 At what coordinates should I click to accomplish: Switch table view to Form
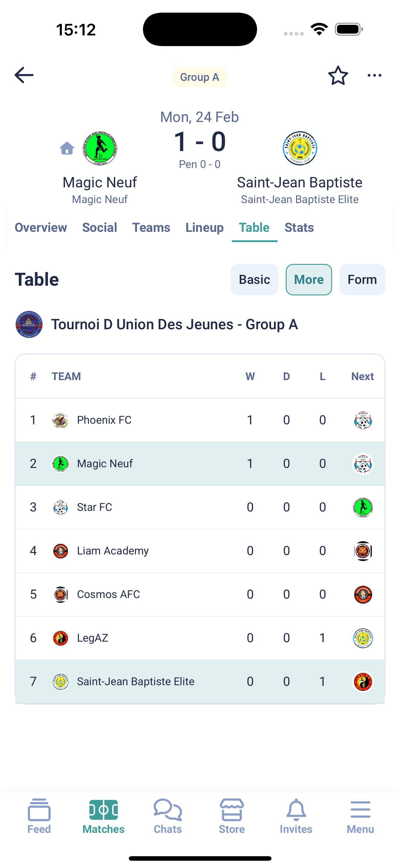pos(362,280)
